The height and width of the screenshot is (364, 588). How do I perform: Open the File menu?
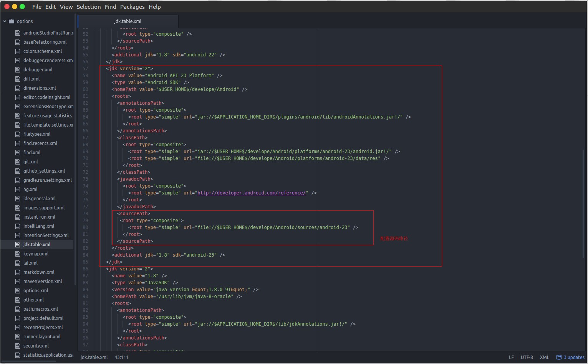click(x=37, y=7)
